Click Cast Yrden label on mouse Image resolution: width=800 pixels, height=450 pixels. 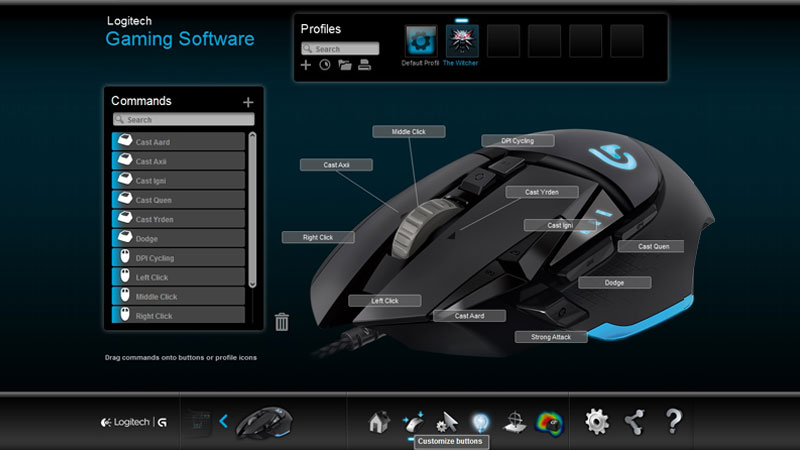pos(542,192)
